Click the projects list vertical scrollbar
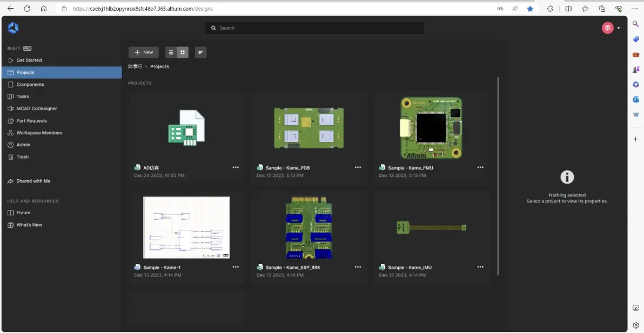644x333 pixels. coord(499,175)
